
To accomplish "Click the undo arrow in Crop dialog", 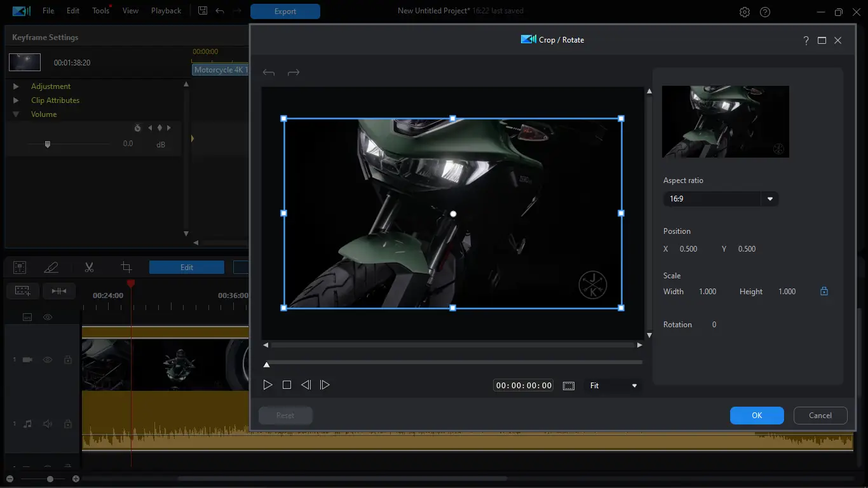I will (x=269, y=73).
